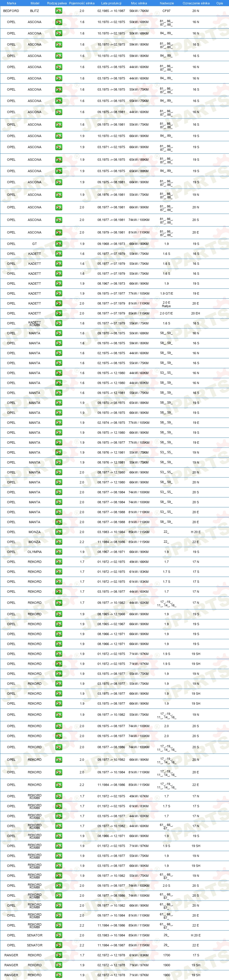Select the GT model cell
The height and width of the screenshot is (980, 229).
click(35, 243)
